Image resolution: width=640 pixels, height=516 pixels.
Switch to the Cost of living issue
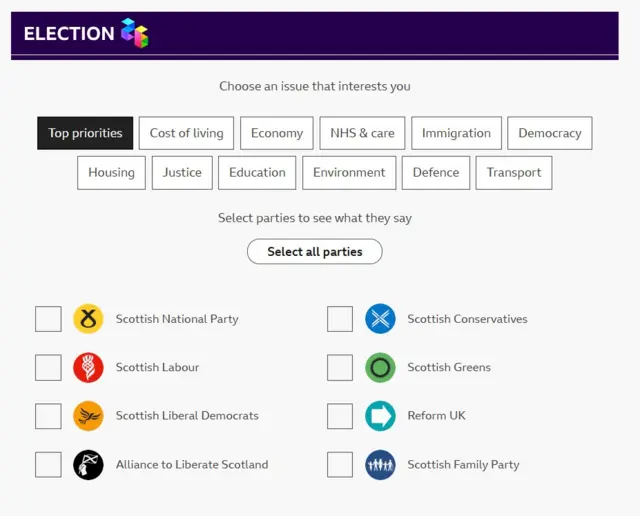tap(187, 133)
